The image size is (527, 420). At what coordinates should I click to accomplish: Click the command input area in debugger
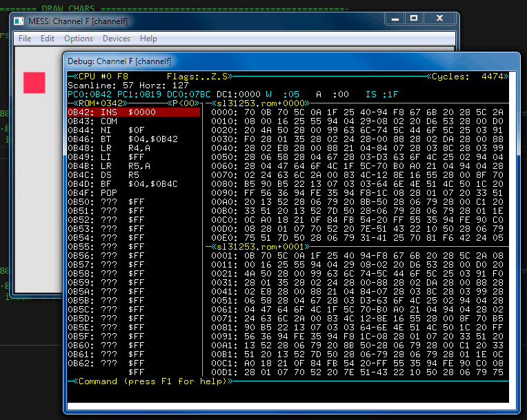288,394
